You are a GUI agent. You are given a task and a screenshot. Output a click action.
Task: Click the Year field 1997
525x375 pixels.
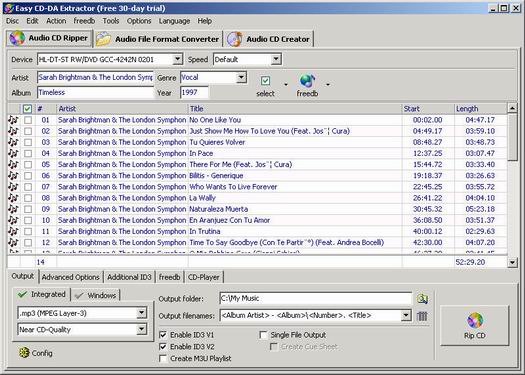tap(194, 93)
